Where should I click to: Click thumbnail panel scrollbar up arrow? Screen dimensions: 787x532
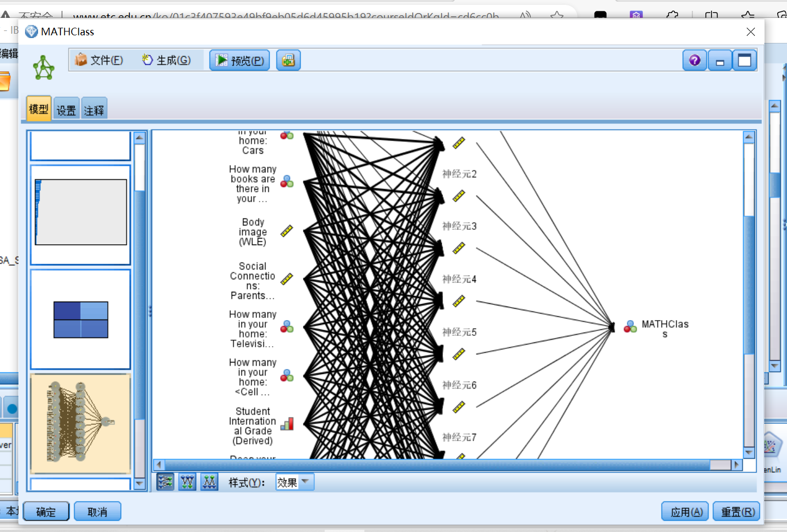[x=140, y=137]
